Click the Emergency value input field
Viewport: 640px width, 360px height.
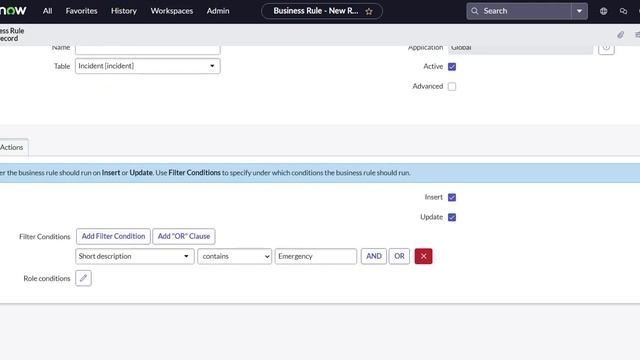[x=316, y=256]
